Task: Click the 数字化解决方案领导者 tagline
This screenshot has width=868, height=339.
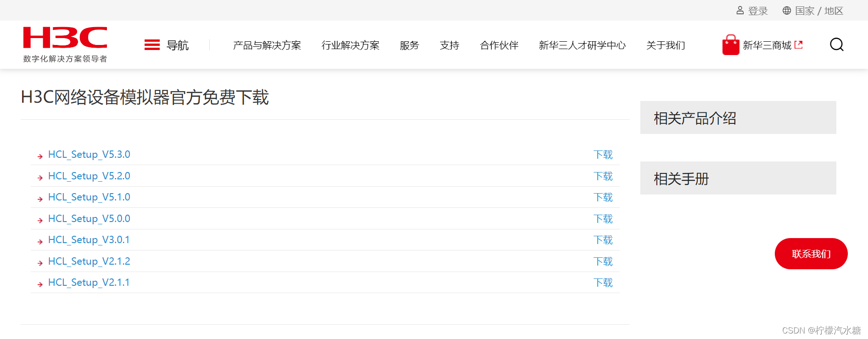Action: 65,59
